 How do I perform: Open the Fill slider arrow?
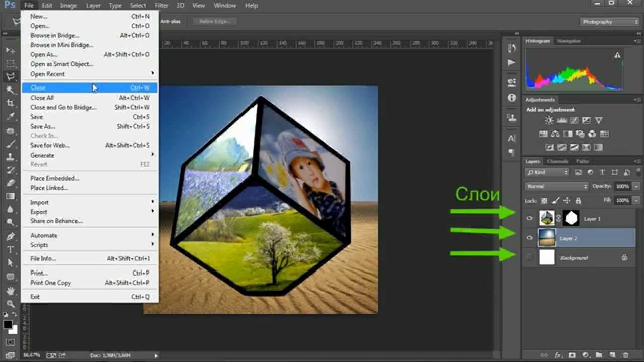636,200
